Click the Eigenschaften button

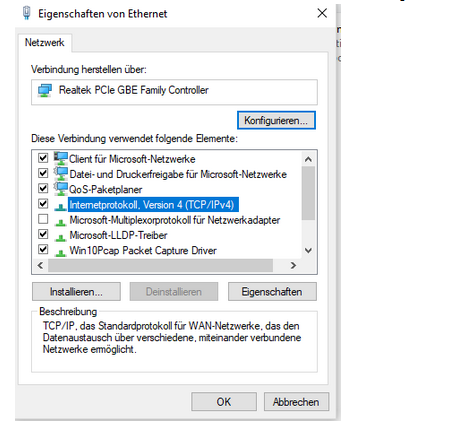click(x=272, y=292)
